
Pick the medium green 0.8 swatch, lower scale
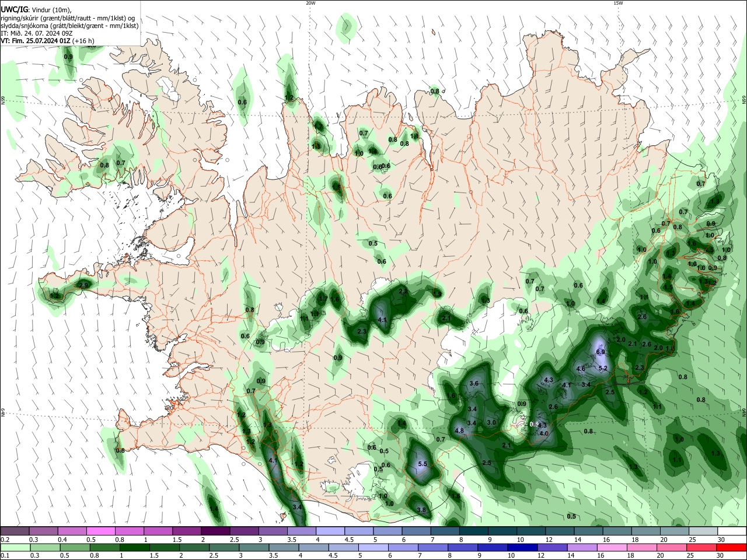coord(104,547)
